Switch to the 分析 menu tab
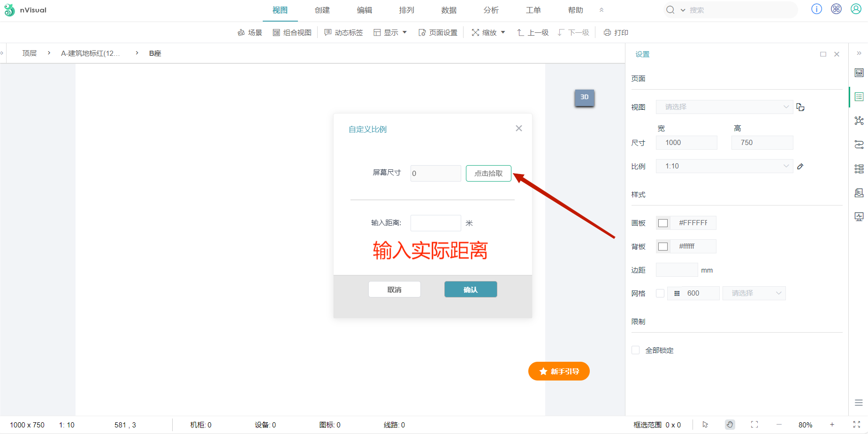 (491, 10)
